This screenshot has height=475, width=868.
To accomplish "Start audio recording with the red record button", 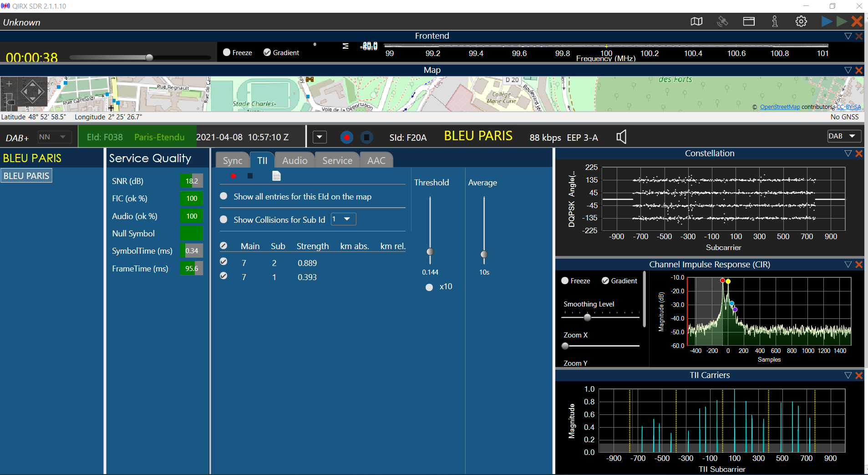I will point(347,137).
